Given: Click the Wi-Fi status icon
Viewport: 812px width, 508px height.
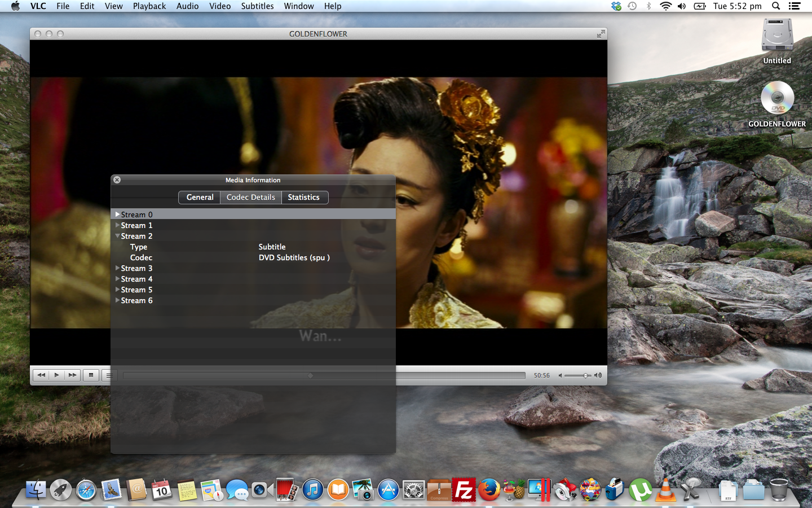Looking at the screenshot, I should [665, 6].
